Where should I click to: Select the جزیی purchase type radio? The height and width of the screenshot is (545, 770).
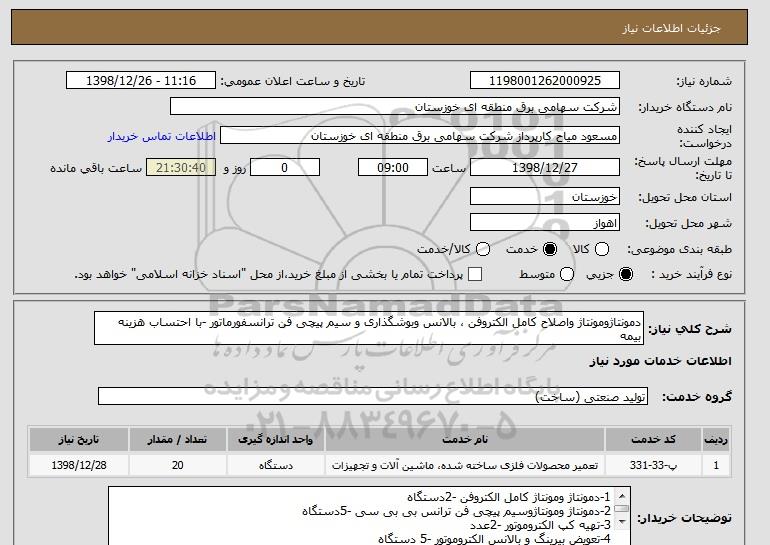tap(626, 274)
